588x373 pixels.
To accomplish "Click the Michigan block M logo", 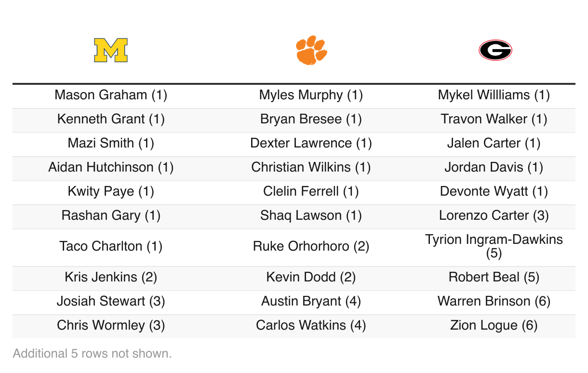I will pos(111,51).
